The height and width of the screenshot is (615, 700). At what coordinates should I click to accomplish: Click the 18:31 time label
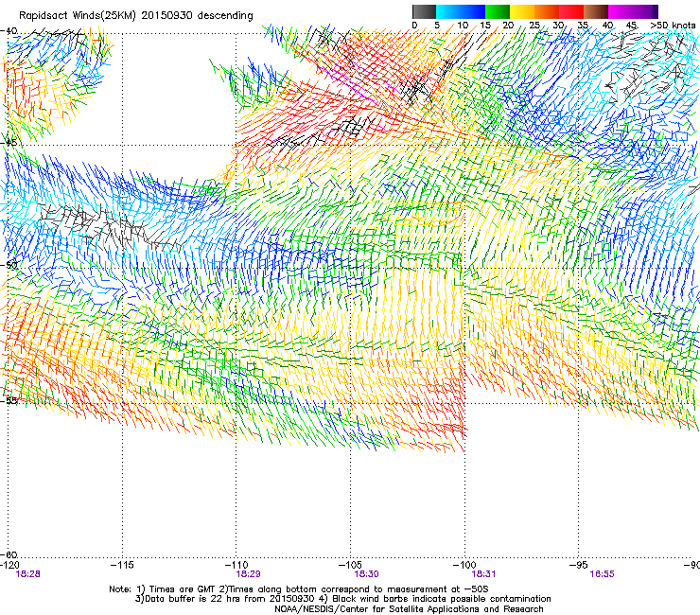[x=483, y=574]
